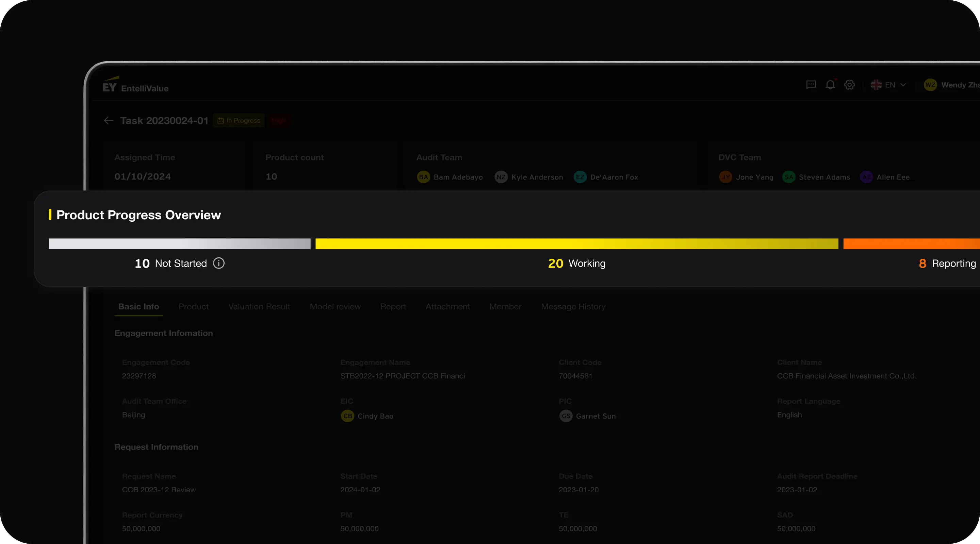Click the Report Currency value 50,000,000

point(141,528)
